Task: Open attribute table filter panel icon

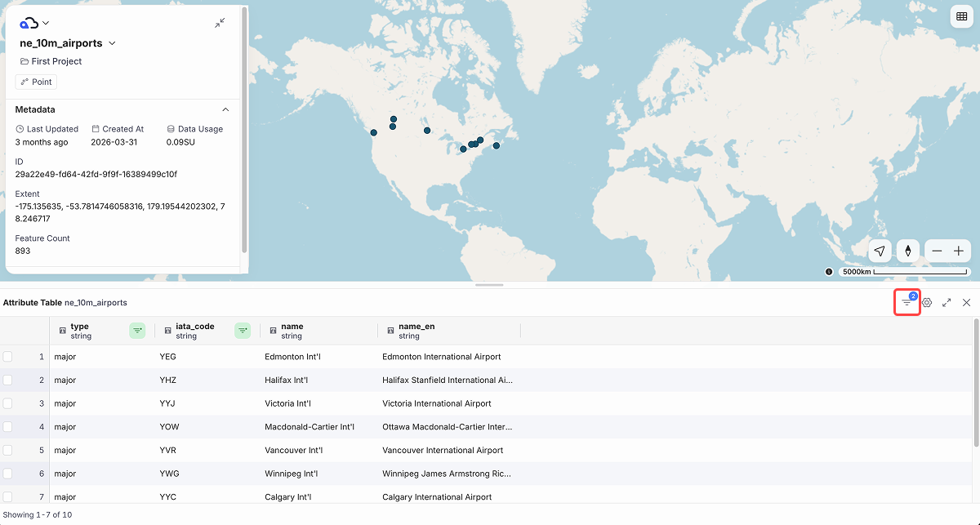Action: [x=906, y=302]
